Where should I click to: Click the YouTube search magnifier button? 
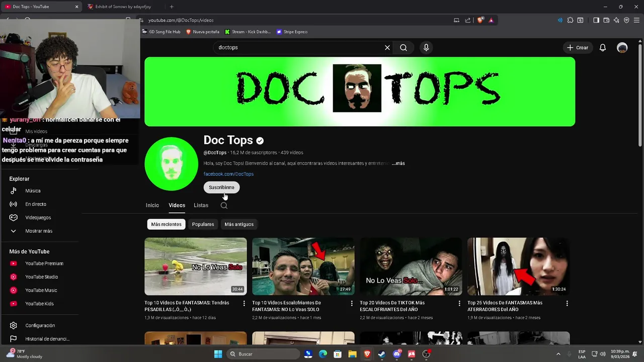pos(404,47)
